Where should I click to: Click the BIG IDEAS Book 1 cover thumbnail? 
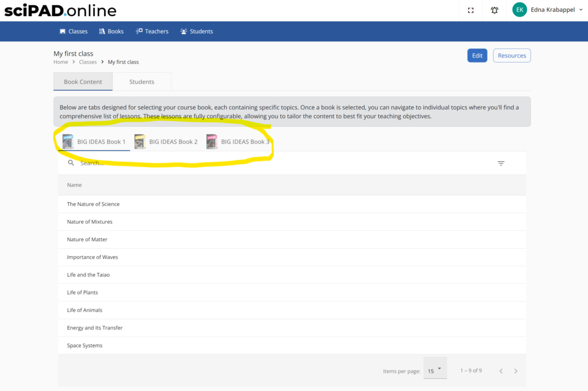(x=68, y=142)
